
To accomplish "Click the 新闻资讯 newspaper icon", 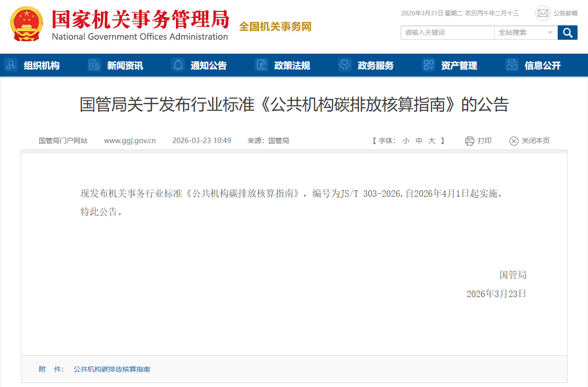I will (94, 65).
